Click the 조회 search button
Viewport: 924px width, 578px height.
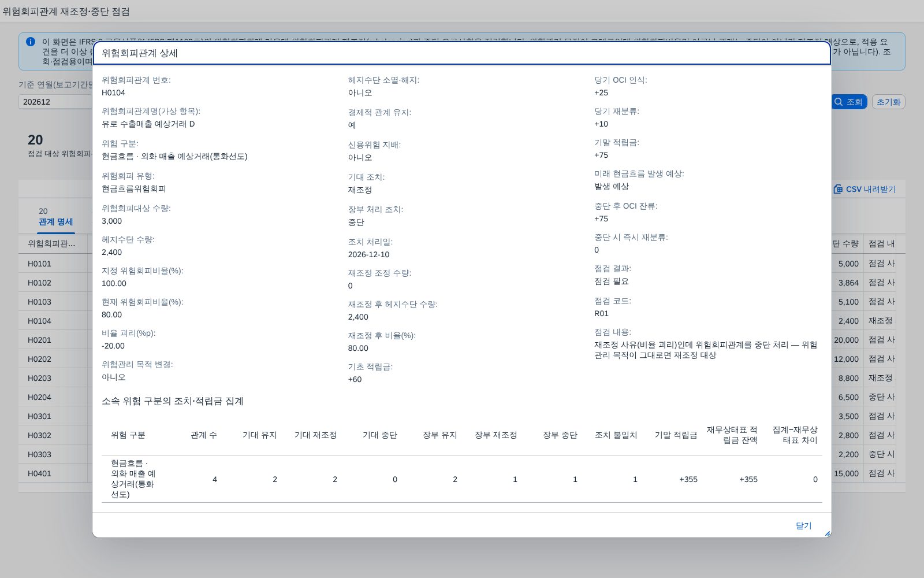[x=848, y=102]
